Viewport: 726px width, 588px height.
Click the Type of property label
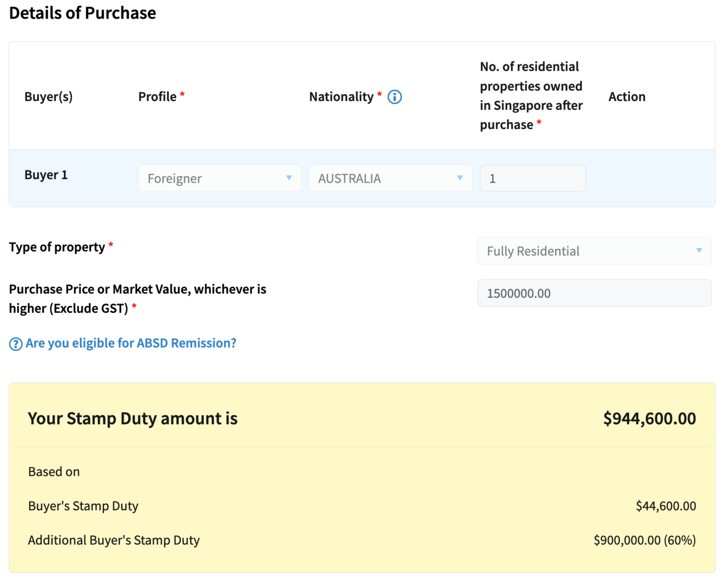(x=57, y=247)
